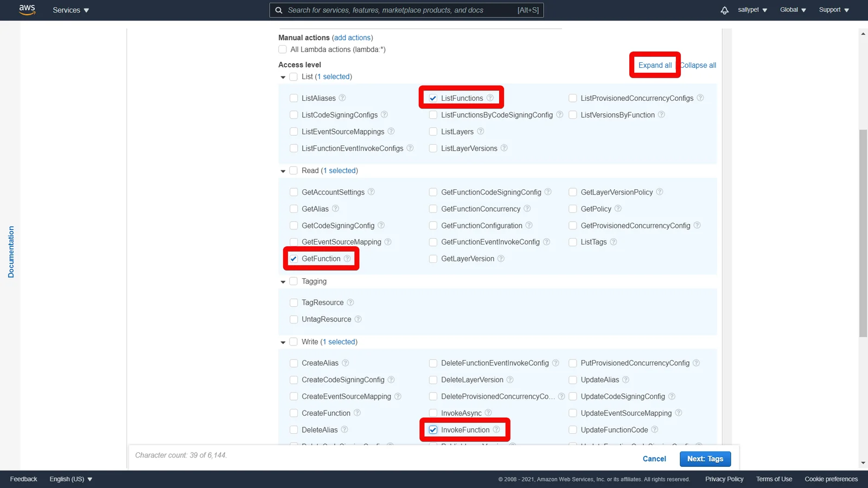The height and width of the screenshot is (488, 868).
Task: Show help info for UntagResource
Action: [x=358, y=319]
